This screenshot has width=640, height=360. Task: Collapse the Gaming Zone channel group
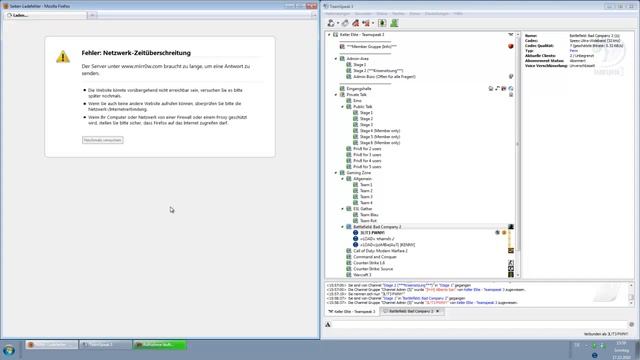(336, 173)
